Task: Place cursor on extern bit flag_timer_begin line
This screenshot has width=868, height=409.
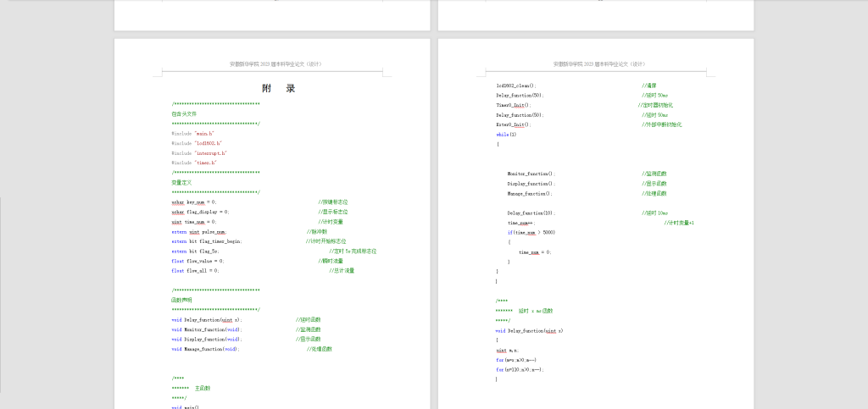Action: tap(207, 241)
